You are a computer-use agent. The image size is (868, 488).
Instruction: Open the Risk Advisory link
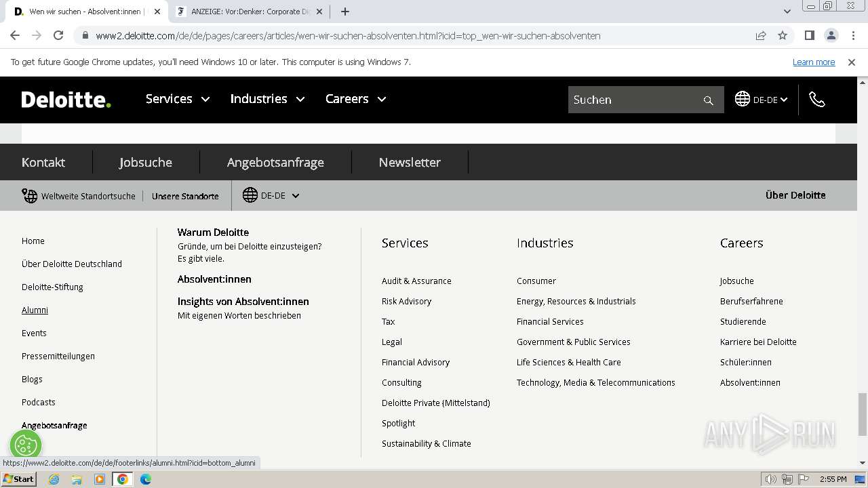[x=406, y=301]
